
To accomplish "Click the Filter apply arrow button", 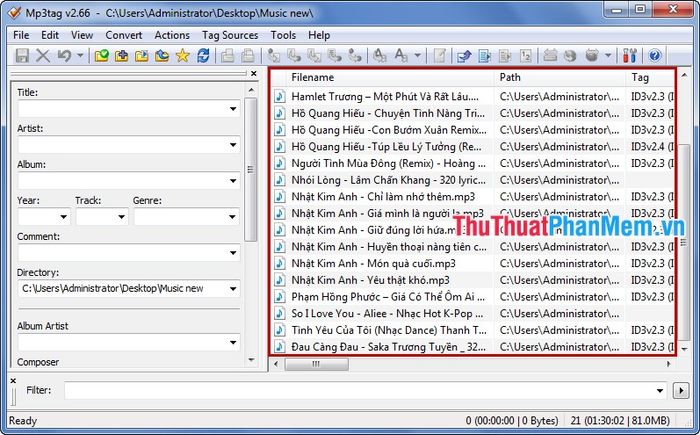I will [x=681, y=391].
